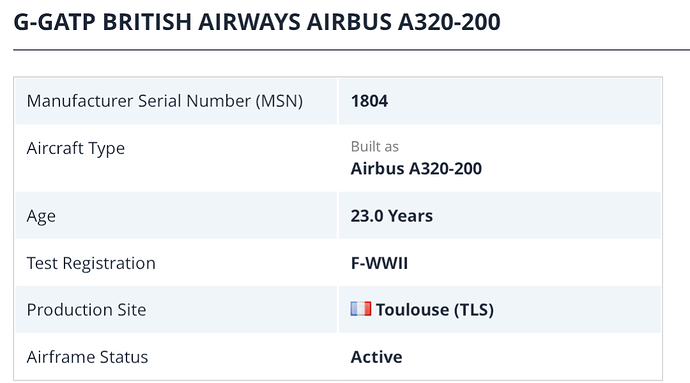690x383 pixels.
Task: Click the A320-200 model in title
Action: [x=449, y=22]
